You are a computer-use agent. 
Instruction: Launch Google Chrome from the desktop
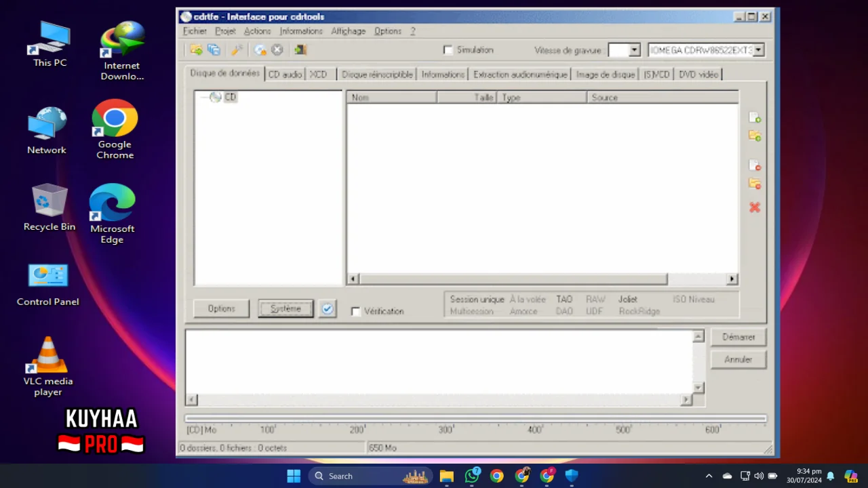coord(115,129)
